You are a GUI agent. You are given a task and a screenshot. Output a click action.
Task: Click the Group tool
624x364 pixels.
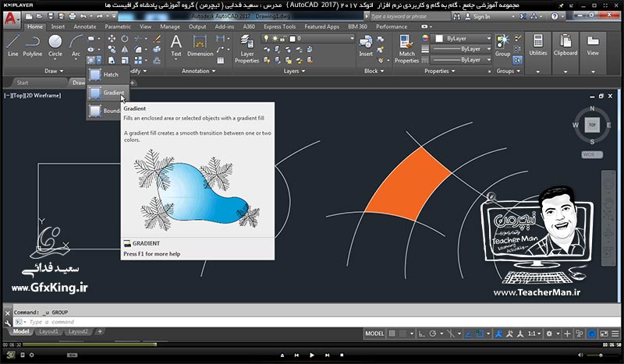coord(502,46)
